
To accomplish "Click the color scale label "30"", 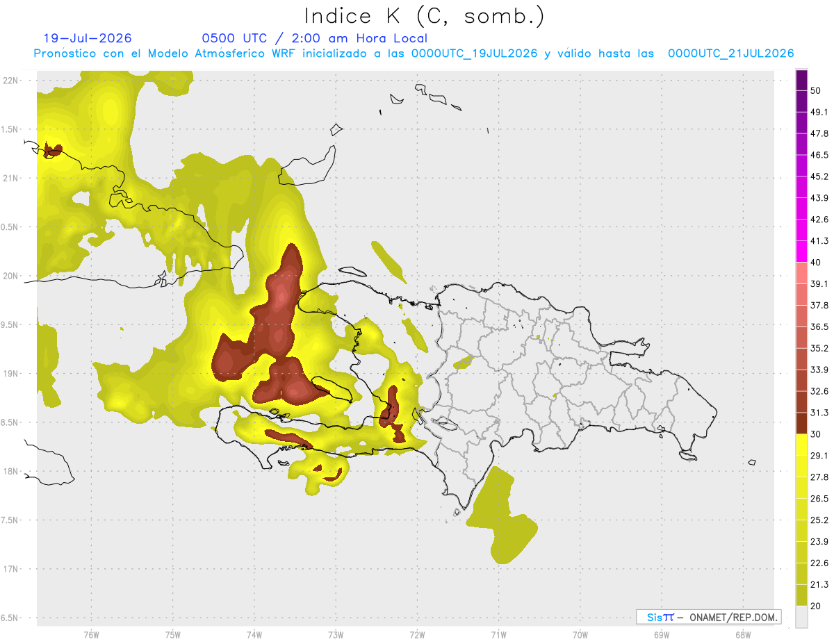I will tap(817, 434).
